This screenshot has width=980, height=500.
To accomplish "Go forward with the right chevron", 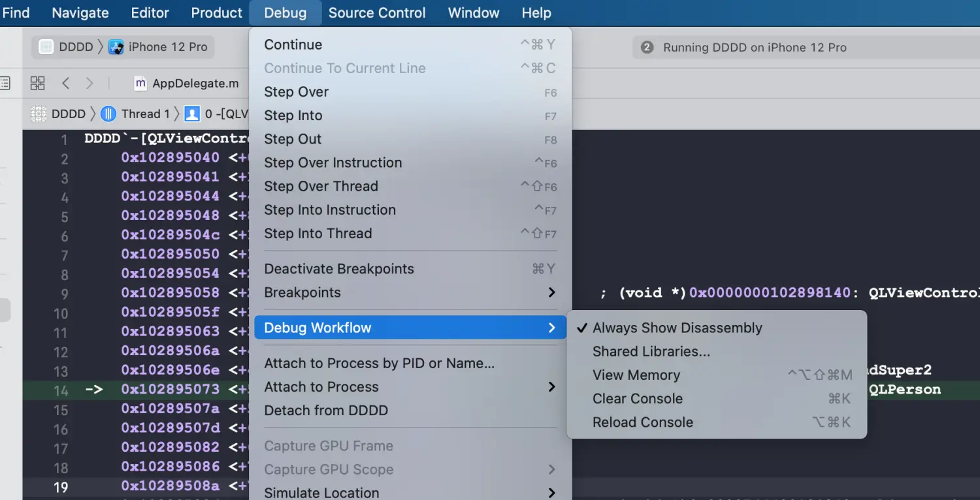I will (90, 83).
